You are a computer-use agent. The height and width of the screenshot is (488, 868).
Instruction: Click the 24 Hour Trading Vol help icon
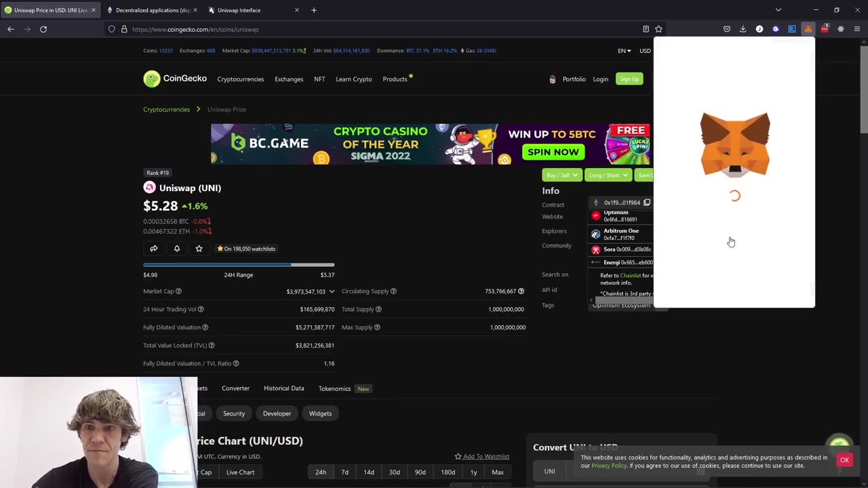point(201,309)
